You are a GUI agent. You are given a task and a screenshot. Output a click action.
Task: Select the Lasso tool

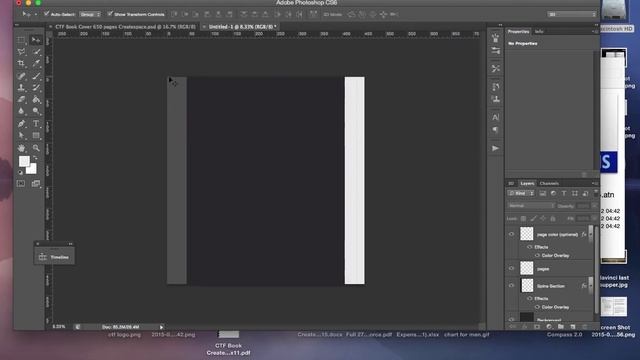[21, 52]
